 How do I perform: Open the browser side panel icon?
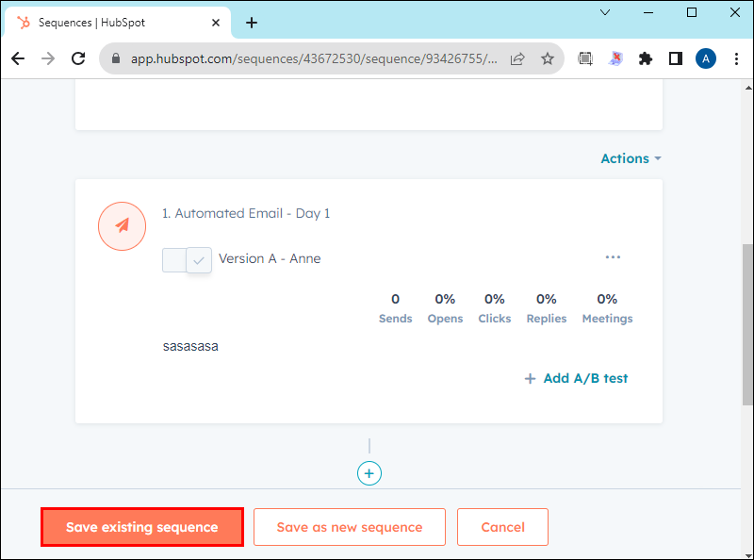[675, 58]
